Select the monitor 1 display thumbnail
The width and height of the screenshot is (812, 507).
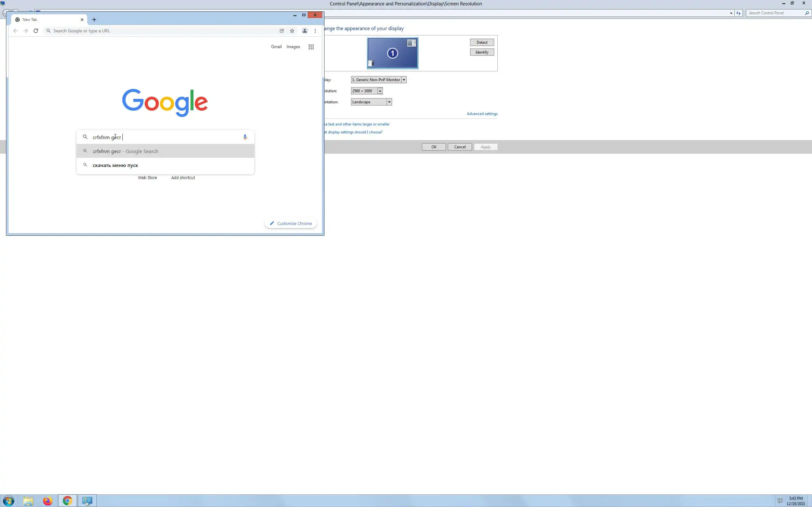[x=392, y=53]
